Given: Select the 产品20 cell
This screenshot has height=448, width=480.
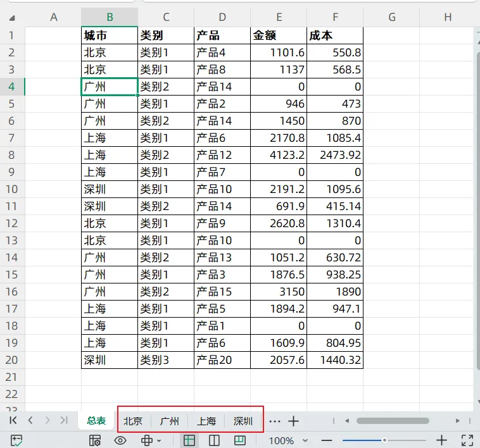Looking at the screenshot, I should point(222,360).
